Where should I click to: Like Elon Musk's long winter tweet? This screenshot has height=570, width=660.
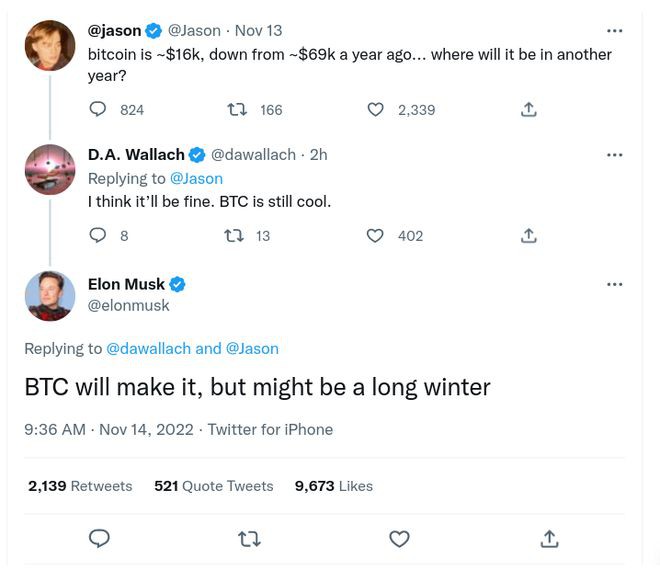(x=399, y=539)
